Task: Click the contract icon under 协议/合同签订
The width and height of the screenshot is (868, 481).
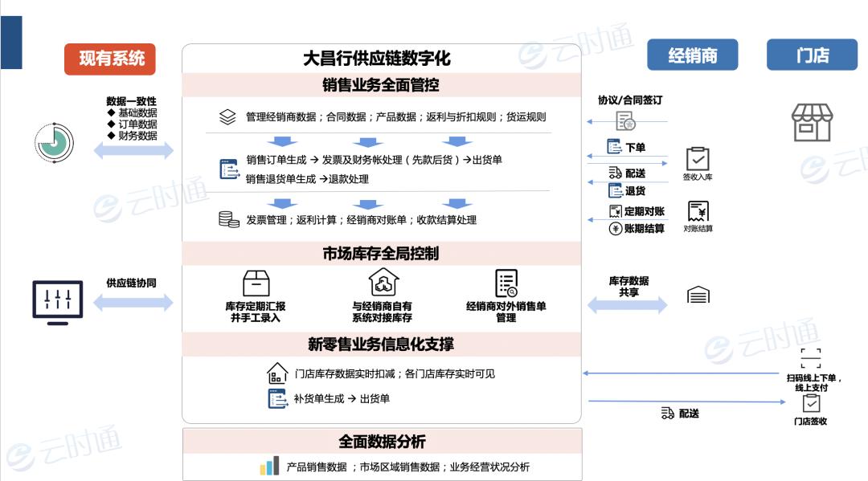Action: [625, 122]
